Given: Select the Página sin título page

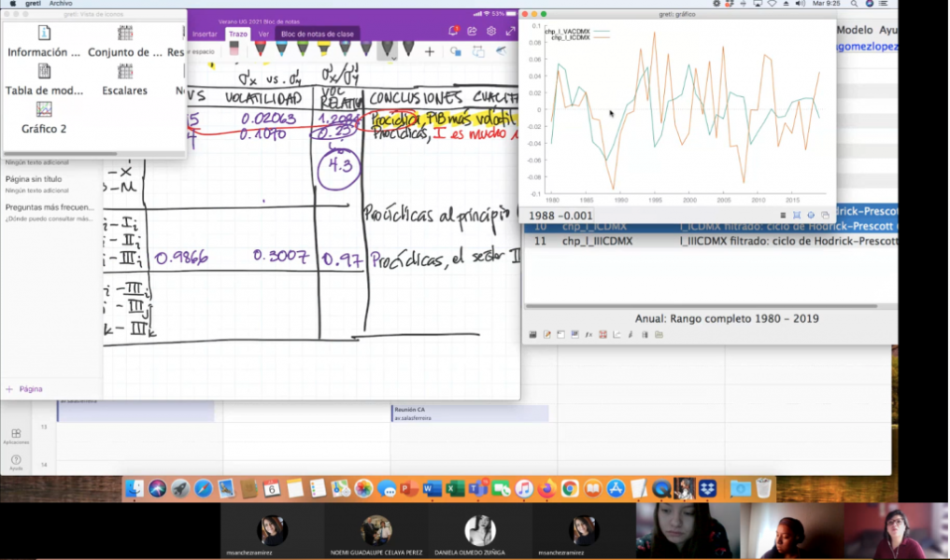Looking at the screenshot, I should pos(34,178).
